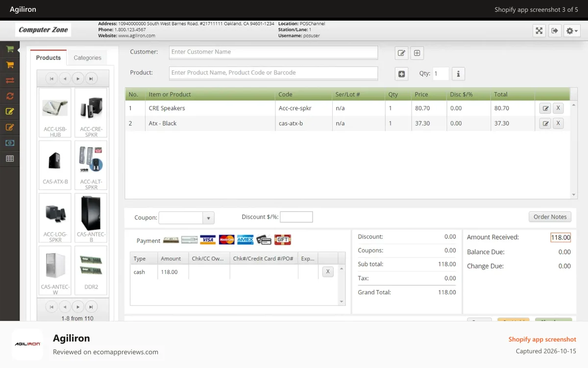Select the ACC-USB-HUB product thumbnail

click(x=55, y=112)
